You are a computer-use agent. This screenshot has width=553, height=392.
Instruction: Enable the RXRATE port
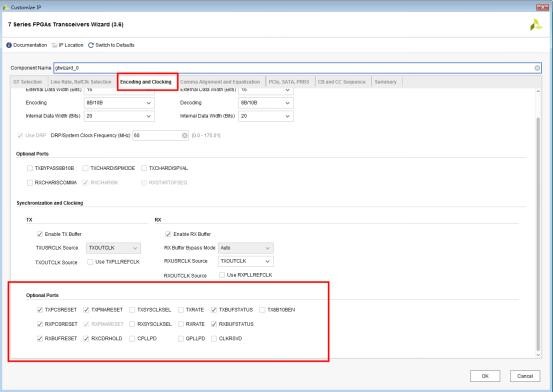click(x=181, y=324)
